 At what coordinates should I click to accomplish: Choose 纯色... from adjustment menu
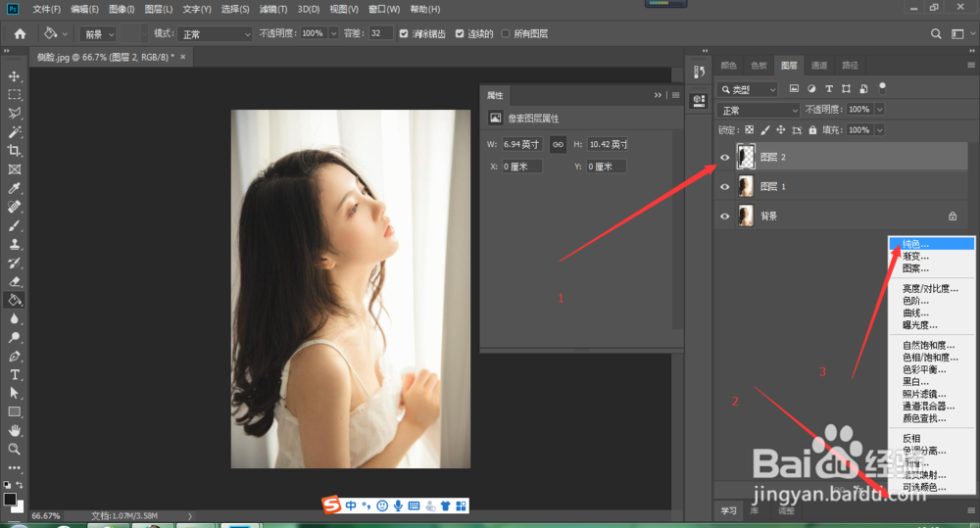point(931,244)
